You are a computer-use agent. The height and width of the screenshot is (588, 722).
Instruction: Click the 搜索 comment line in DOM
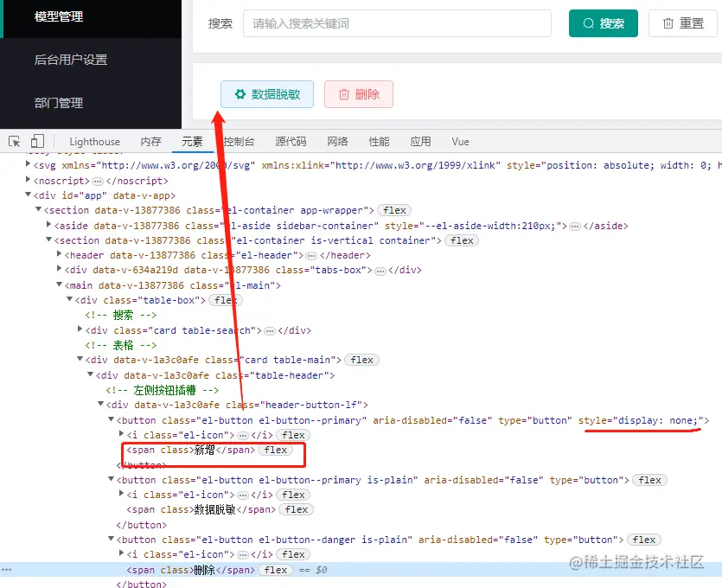(x=121, y=315)
